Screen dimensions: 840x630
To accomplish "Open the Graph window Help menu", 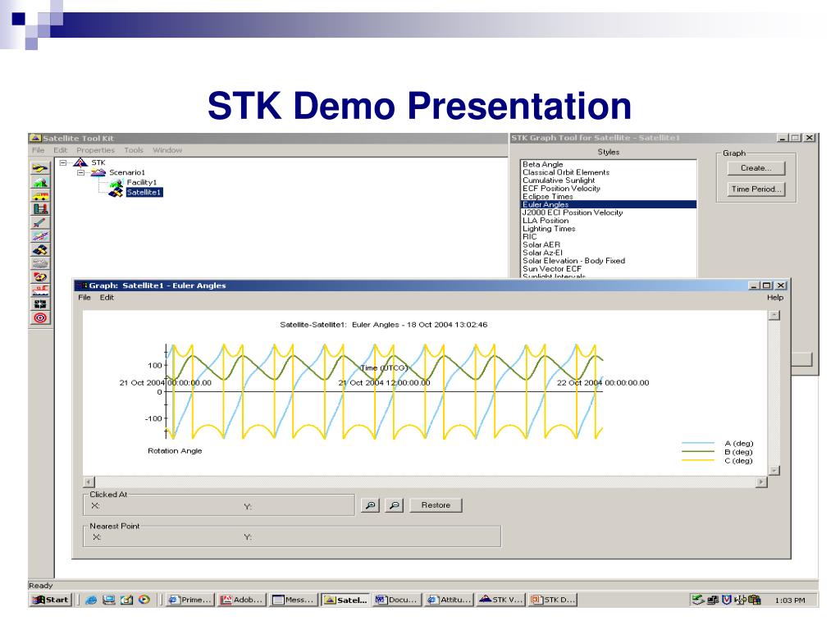I will (774, 297).
